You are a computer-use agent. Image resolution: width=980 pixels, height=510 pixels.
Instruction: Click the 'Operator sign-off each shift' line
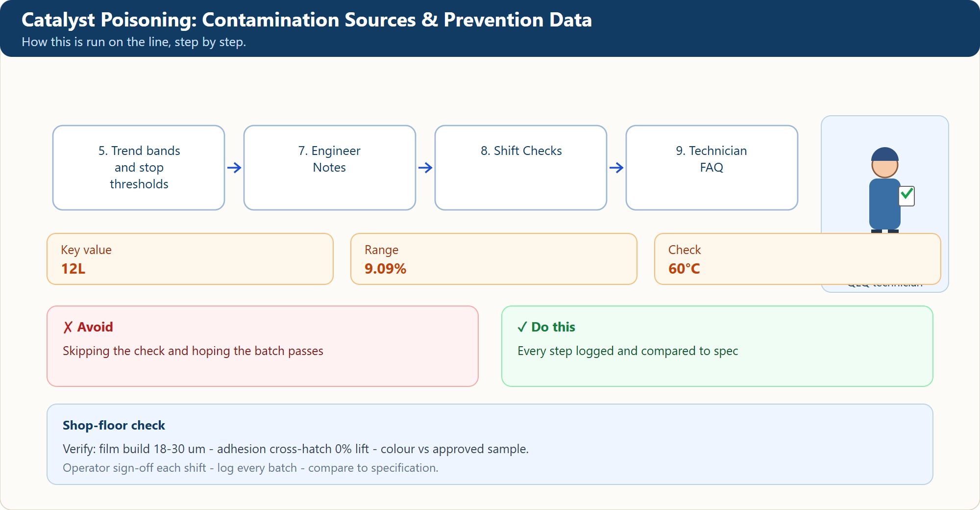tap(250, 468)
